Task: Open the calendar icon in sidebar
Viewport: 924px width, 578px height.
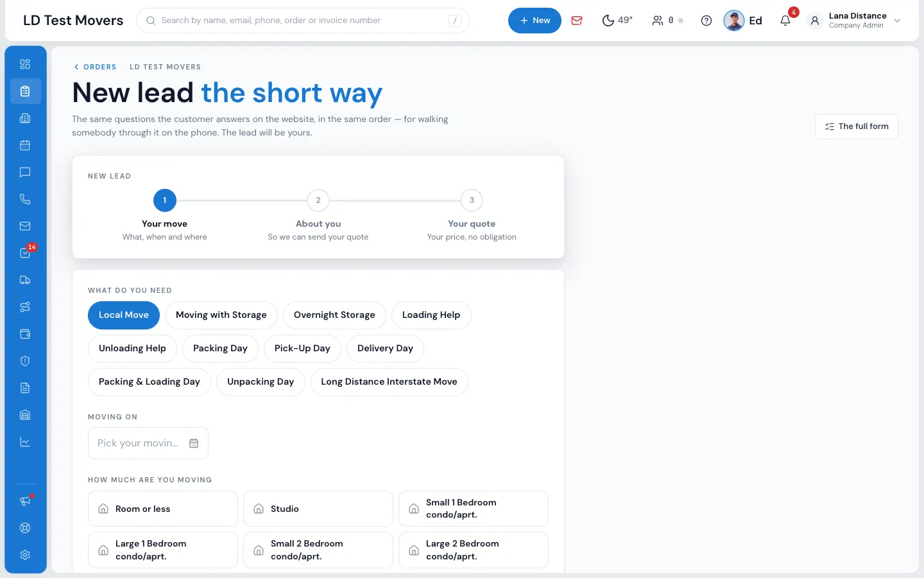Action: coord(25,145)
